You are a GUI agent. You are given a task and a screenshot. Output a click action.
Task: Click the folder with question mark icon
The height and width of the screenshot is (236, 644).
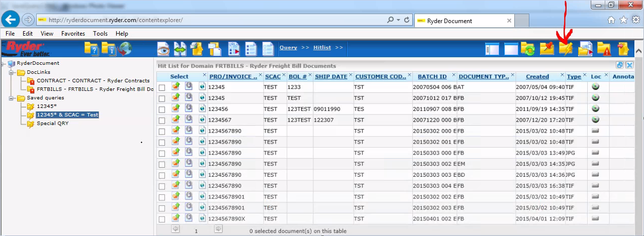(91, 49)
